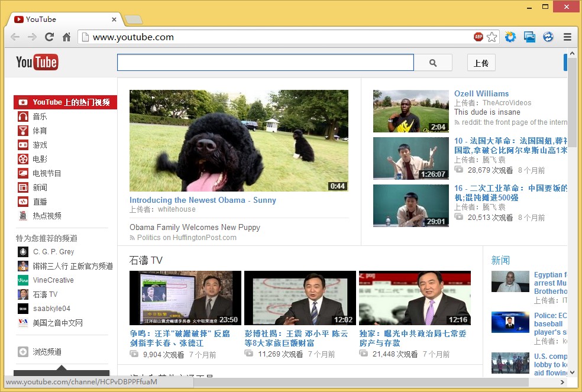Click the 美国之音中文网 VOA avatar

pos(23,323)
